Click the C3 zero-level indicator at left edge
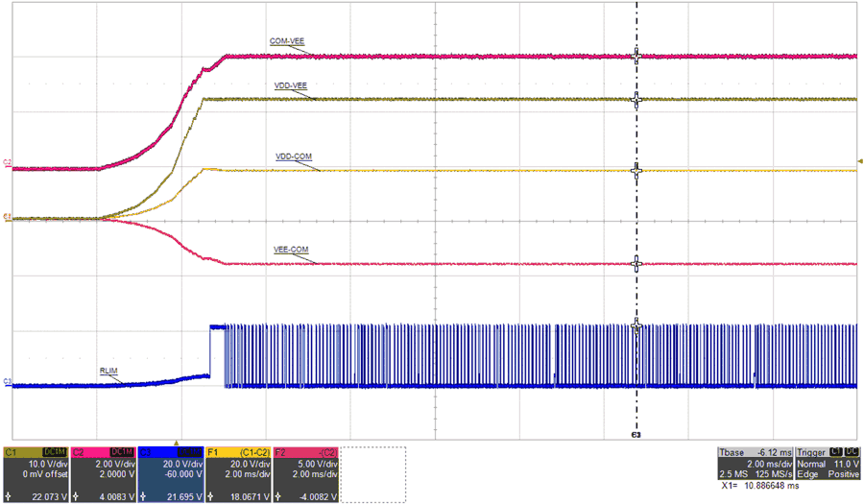Image resolution: width=864 pixels, height=504 pixels. 7,382
